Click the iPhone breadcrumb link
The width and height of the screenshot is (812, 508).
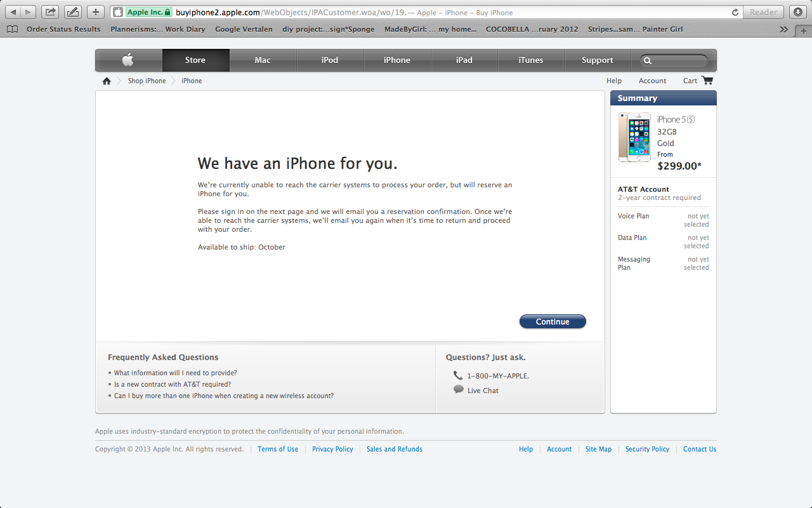click(192, 81)
